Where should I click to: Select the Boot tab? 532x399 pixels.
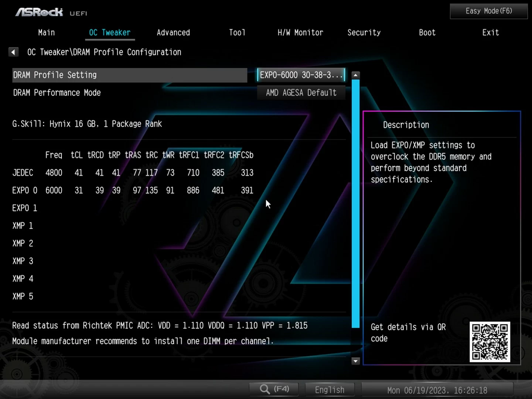tap(427, 33)
